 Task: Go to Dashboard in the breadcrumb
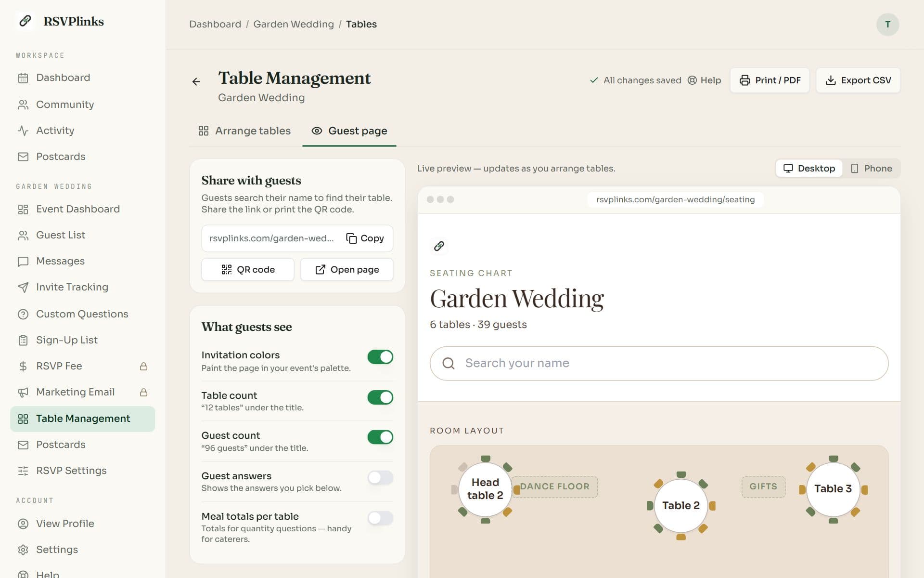(215, 24)
